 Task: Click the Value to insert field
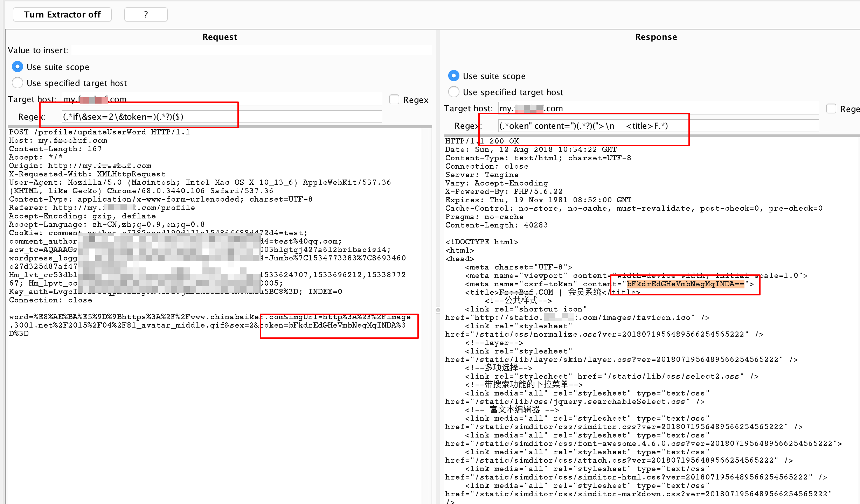(251, 50)
